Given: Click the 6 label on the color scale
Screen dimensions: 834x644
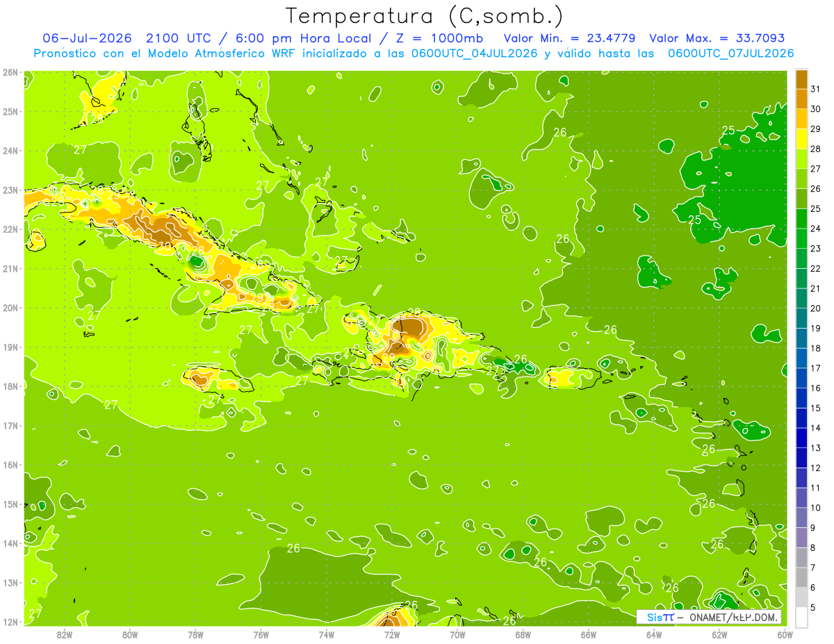Looking at the screenshot, I should [x=812, y=588].
